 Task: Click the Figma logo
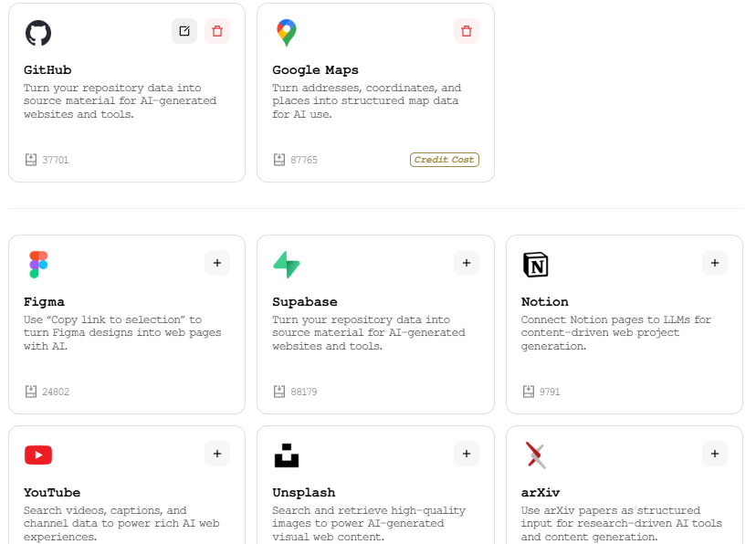click(38, 265)
